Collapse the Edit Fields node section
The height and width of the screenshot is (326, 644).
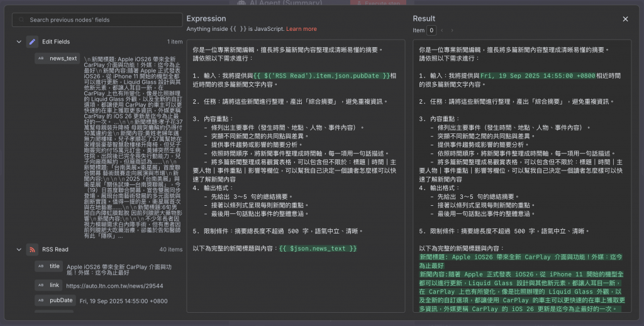coord(19,42)
